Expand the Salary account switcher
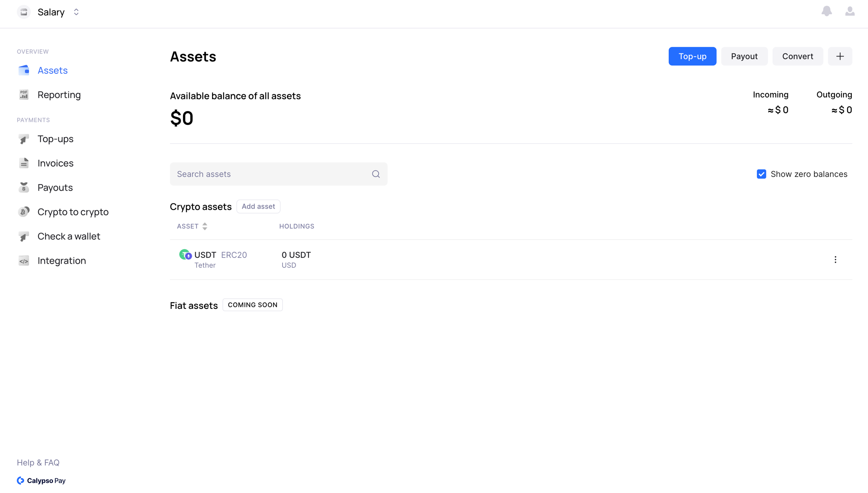 tap(76, 12)
